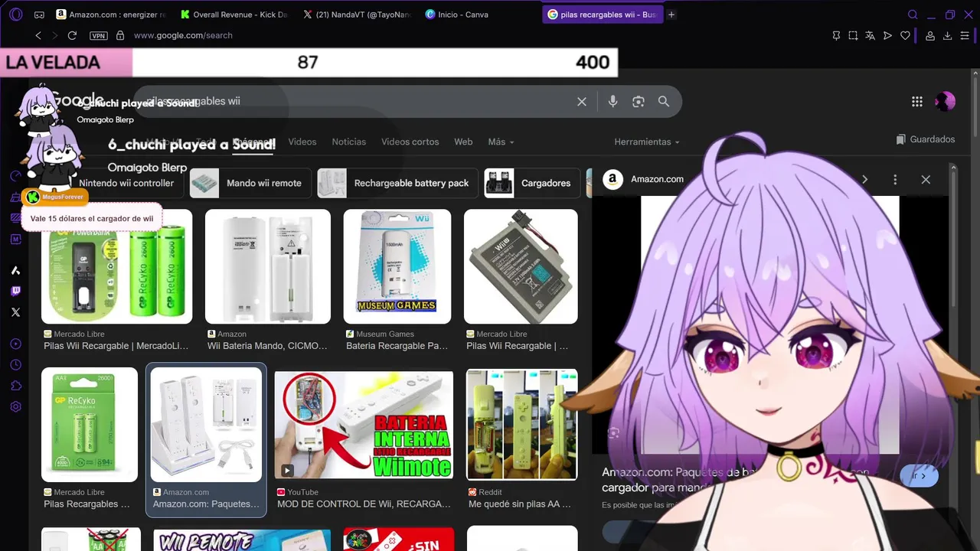Click the player send arrow icon
Image resolution: width=980 pixels, height=551 pixels.
(887, 35)
